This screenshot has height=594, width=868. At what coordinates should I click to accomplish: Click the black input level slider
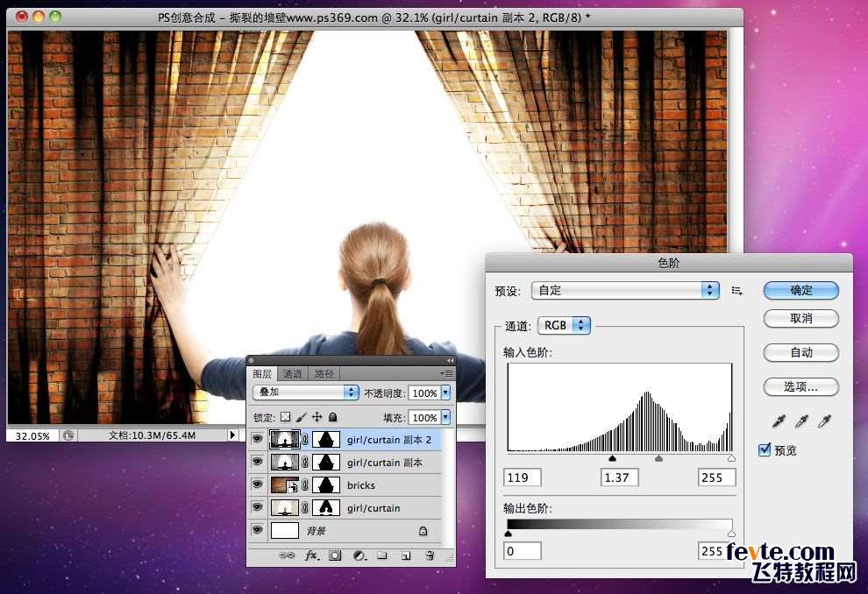pos(612,458)
